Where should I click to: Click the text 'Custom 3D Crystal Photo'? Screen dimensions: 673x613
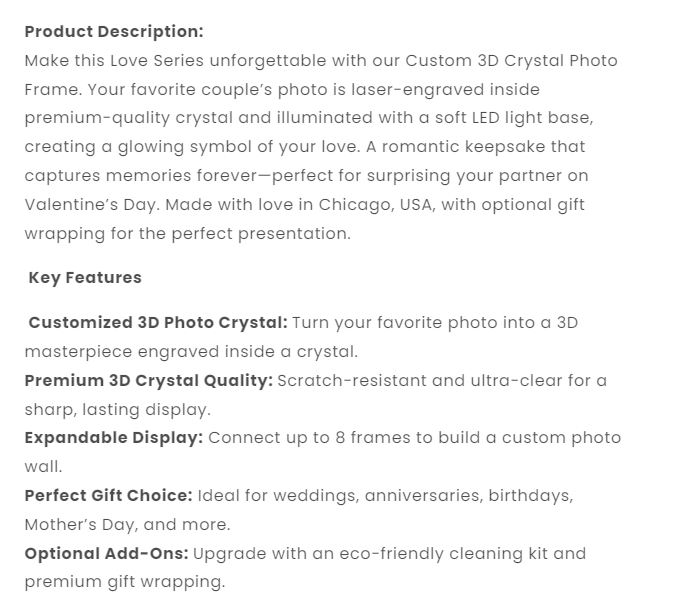pyautogui.click(x=522, y=60)
